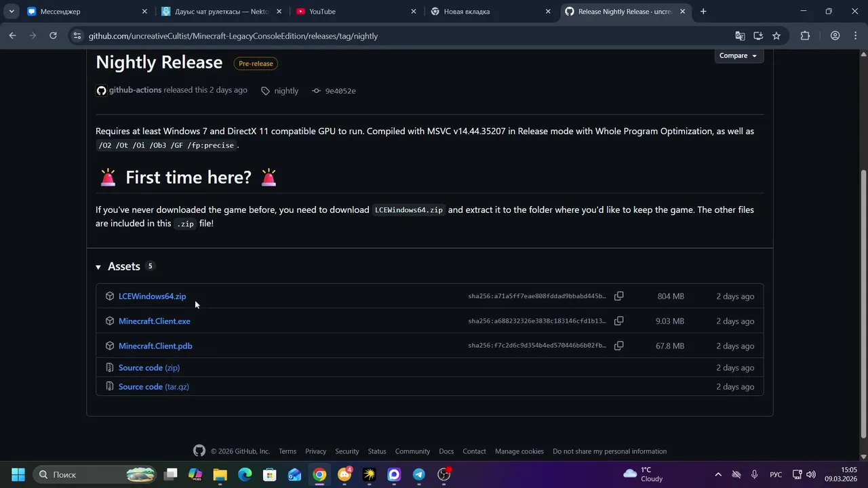The width and height of the screenshot is (868, 488).
Task: Download Source code (zip)
Action: pos(149,367)
